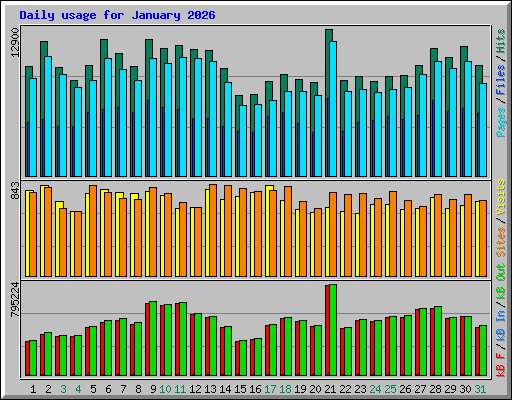Viewport: 512px width, 400px height.
Task: Click day 9 on the x-axis
Action: pyautogui.click(x=153, y=389)
